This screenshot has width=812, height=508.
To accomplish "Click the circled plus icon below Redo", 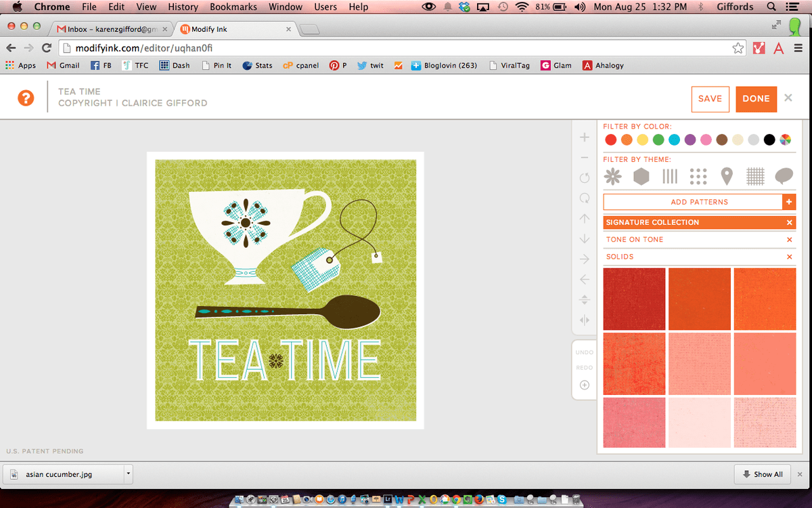I will click(585, 385).
